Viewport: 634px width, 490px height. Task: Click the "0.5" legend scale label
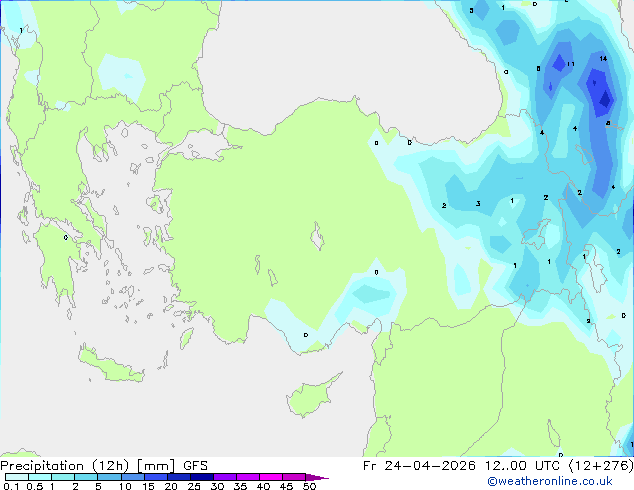(x=34, y=486)
